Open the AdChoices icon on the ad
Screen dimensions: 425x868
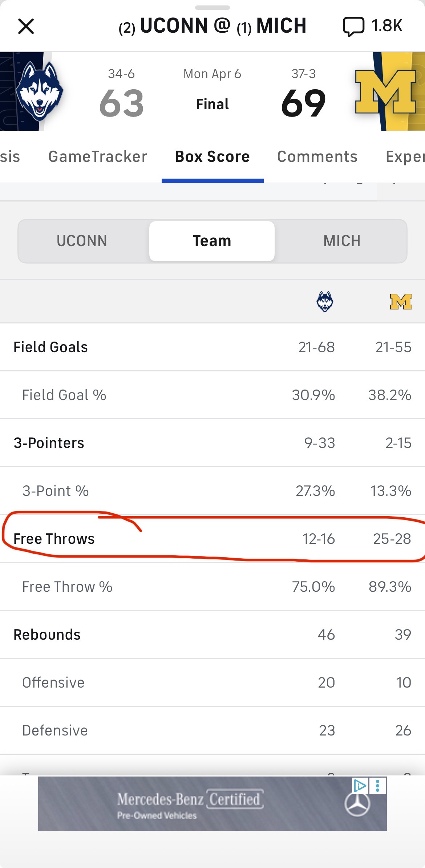tap(360, 786)
